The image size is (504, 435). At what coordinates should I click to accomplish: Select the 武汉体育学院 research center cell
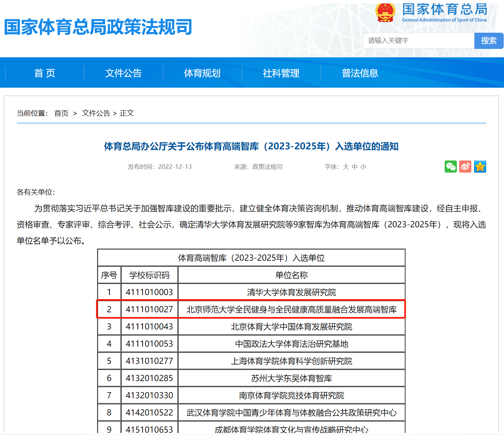point(292,413)
